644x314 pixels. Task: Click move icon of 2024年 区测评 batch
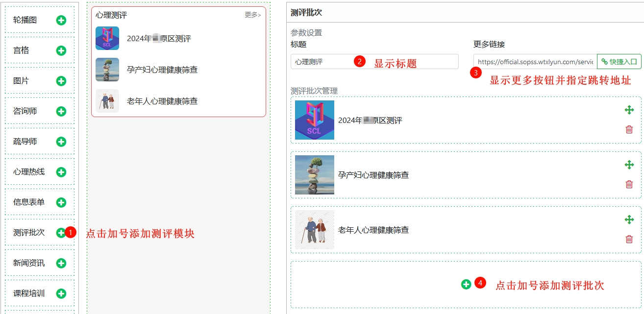coord(629,110)
